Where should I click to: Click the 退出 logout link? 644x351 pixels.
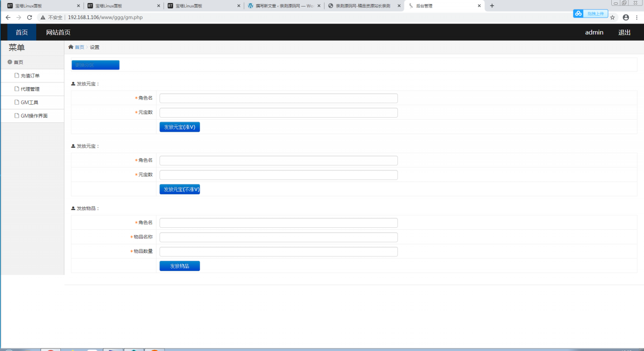(x=624, y=32)
